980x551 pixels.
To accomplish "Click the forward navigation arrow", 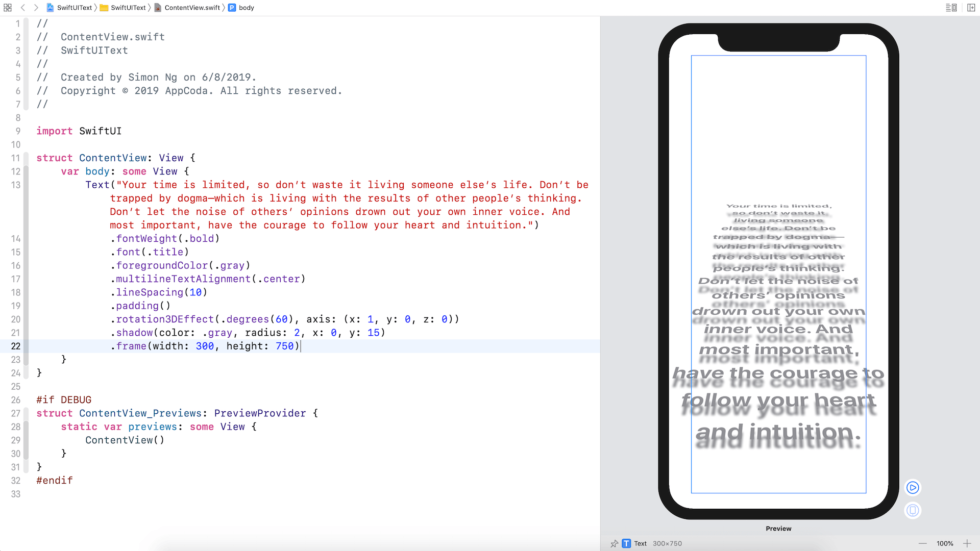I will (36, 8).
